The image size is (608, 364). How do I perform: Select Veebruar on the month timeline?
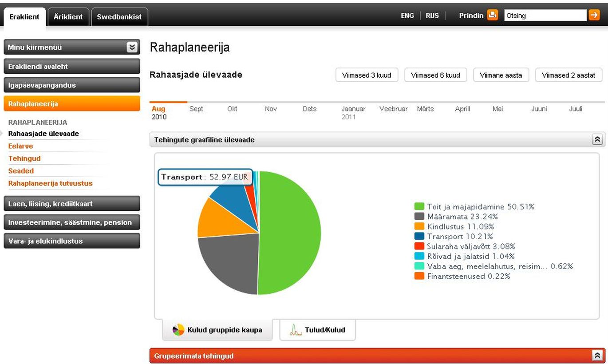(x=393, y=109)
